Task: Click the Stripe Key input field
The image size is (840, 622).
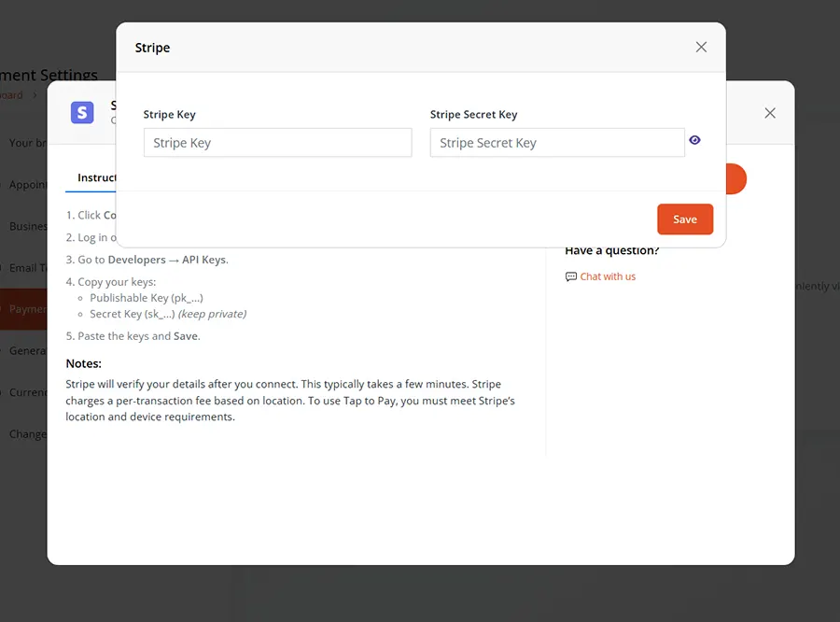Action: coord(277,143)
